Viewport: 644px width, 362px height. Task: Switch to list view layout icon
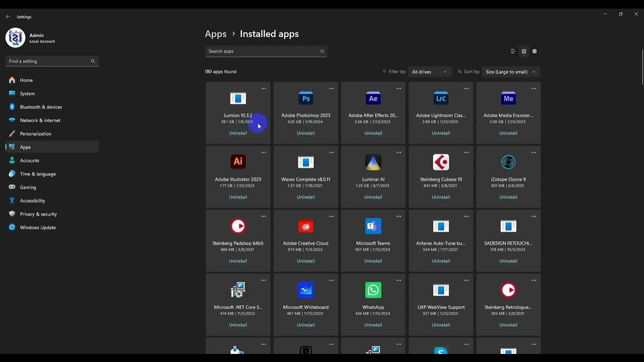513,51
